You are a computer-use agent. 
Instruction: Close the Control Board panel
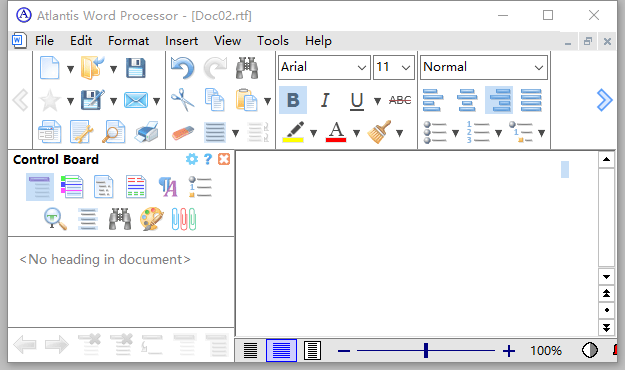224,159
